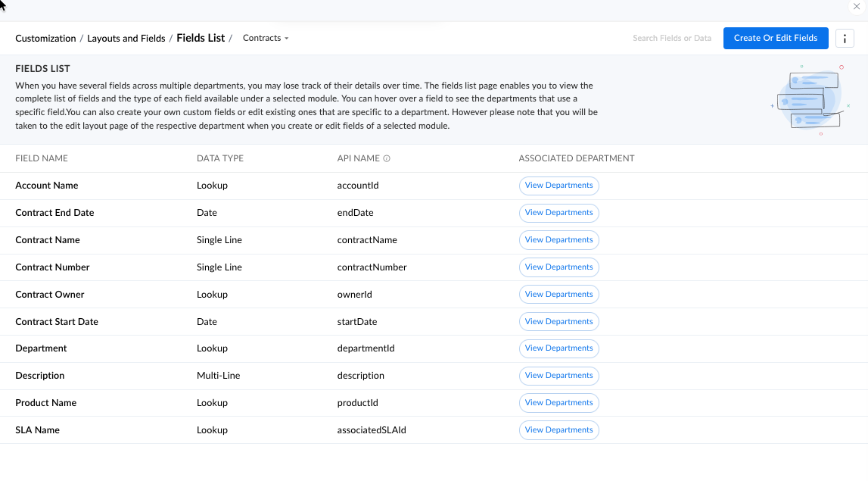Viewport: 868px width, 481px height.
Task: Expand the Contracts module dropdown
Action: 266,38
